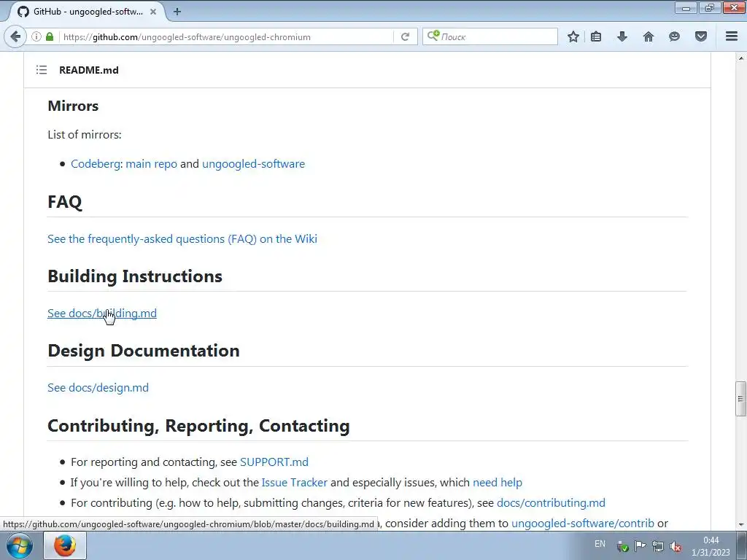Screen dimensions: 747x560
Task: Open network tray icon
Action: tap(658, 547)
